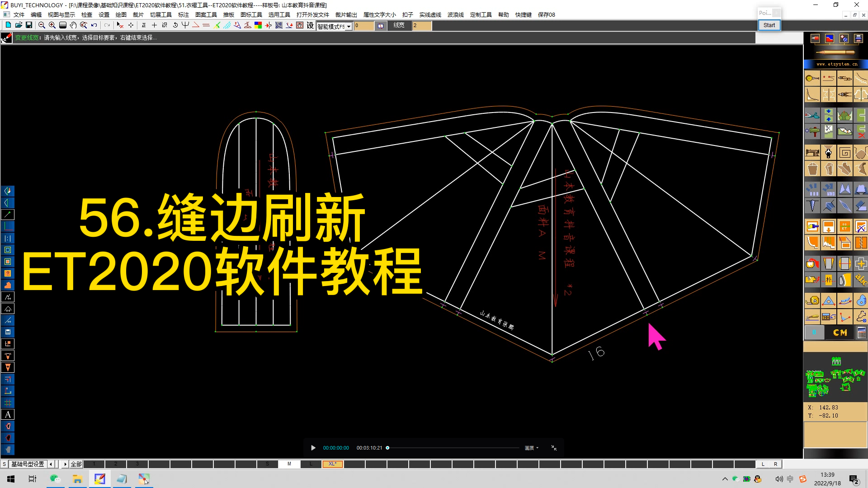Click the 设 settings icon in toolbar
The width and height of the screenshot is (868, 488).
tap(310, 25)
